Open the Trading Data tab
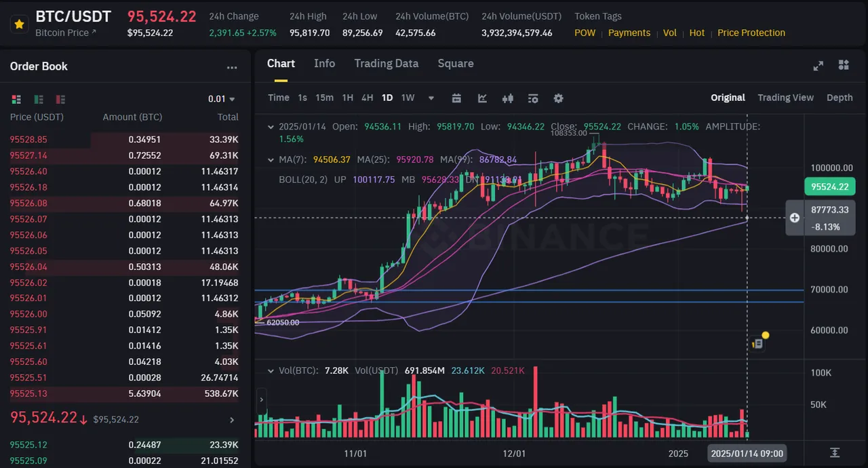 pos(387,63)
